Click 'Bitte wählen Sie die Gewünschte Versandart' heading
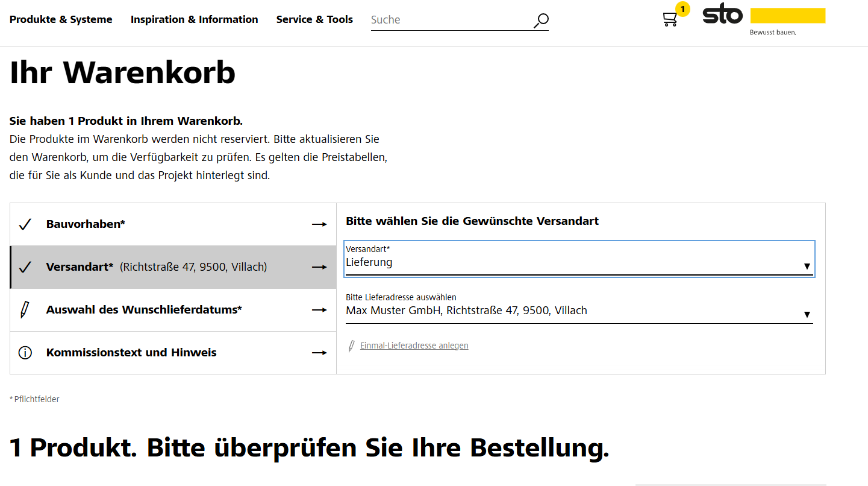 coord(472,221)
